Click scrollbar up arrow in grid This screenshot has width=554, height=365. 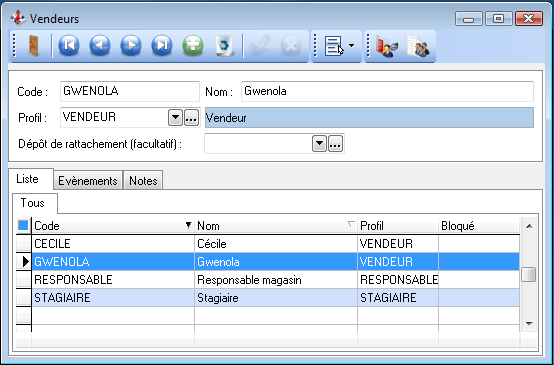click(x=529, y=226)
